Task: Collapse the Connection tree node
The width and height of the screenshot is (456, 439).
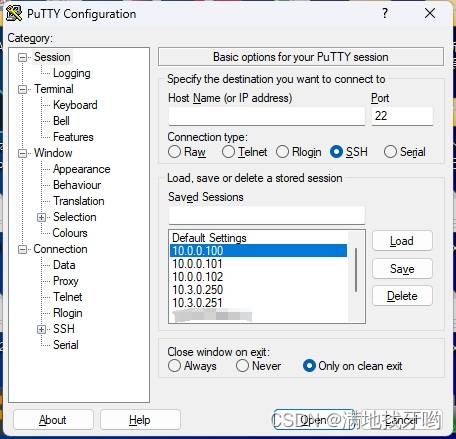Action: click(x=22, y=249)
